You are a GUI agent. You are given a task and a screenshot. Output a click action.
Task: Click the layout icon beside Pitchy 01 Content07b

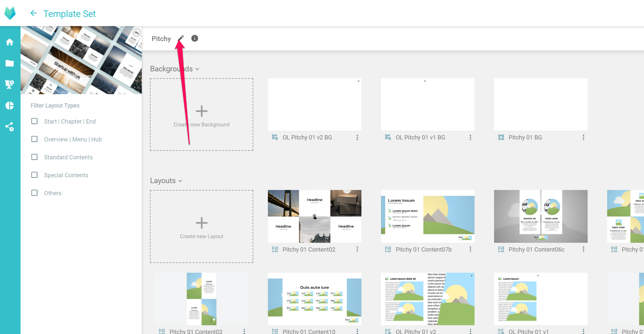pyautogui.click(x=388, y=249)
